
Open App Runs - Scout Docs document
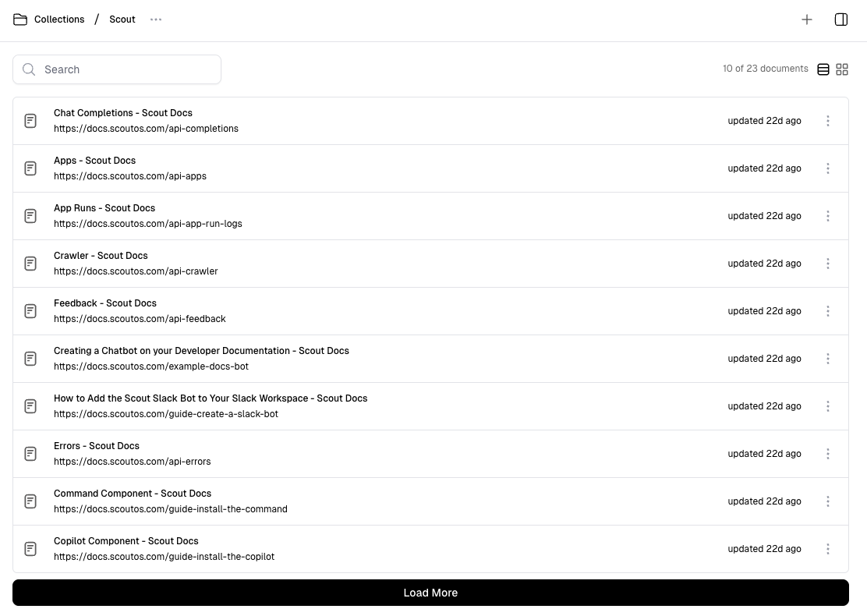(x=104, y=208)
